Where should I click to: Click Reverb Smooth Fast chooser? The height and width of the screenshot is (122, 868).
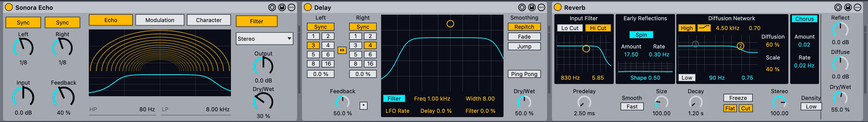[x=632, y=106]
